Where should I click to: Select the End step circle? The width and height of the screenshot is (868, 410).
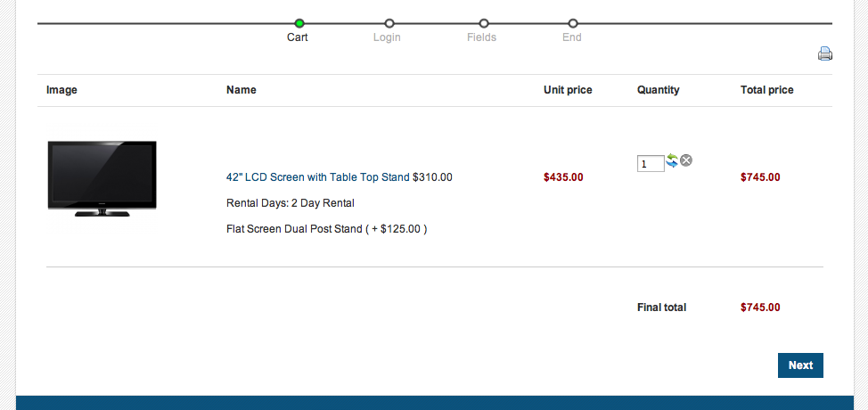[x=573, y=23]
